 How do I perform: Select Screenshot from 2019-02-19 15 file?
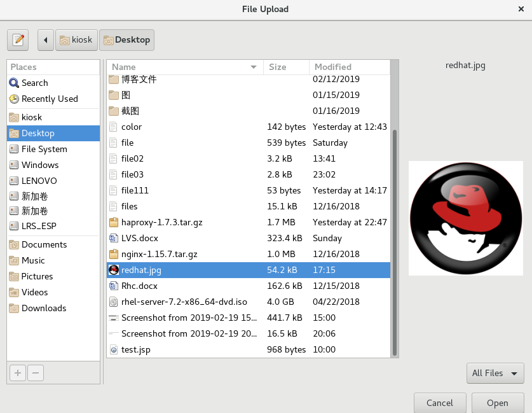[249, 318]
